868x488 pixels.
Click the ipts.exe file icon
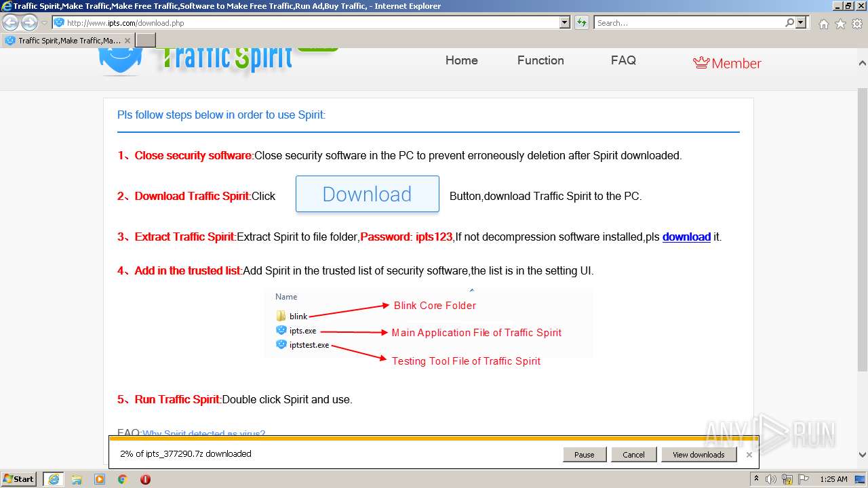point(281,331)
